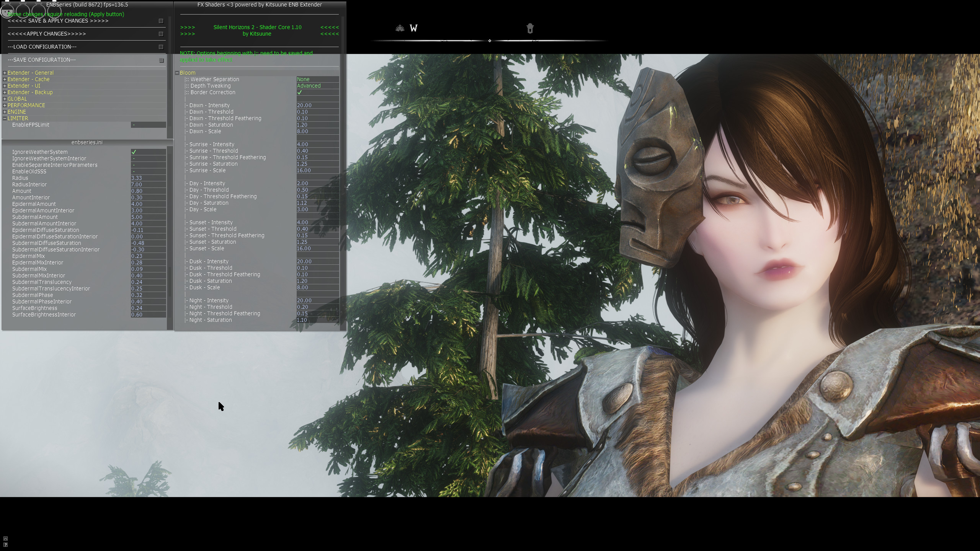980x551 pixels.
Task: Toggle Bloom Border Correction checkmark
Action: coord(299,92)
